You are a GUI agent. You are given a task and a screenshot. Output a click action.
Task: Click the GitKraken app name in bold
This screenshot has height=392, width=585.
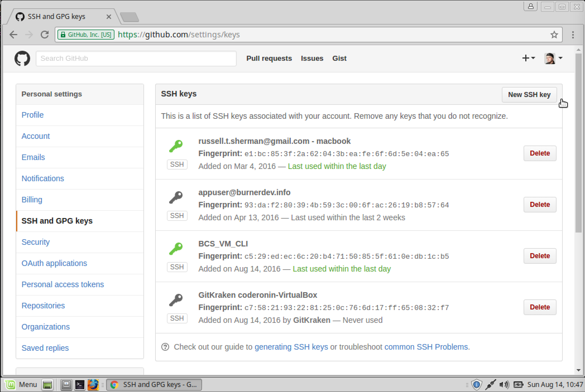[311, 320]
